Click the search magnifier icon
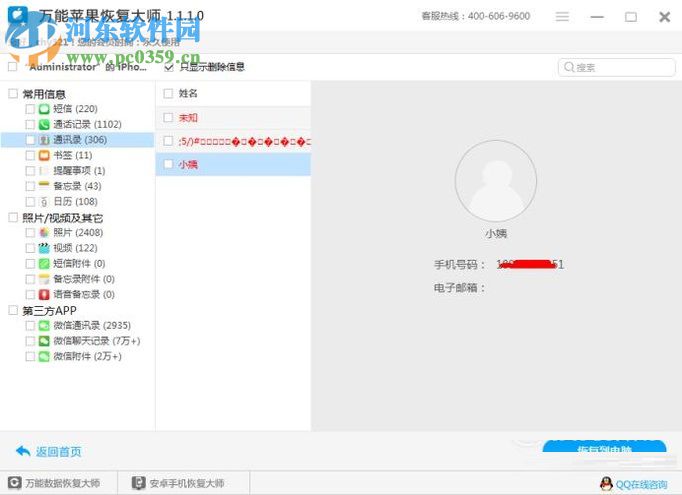 [569, 67]
